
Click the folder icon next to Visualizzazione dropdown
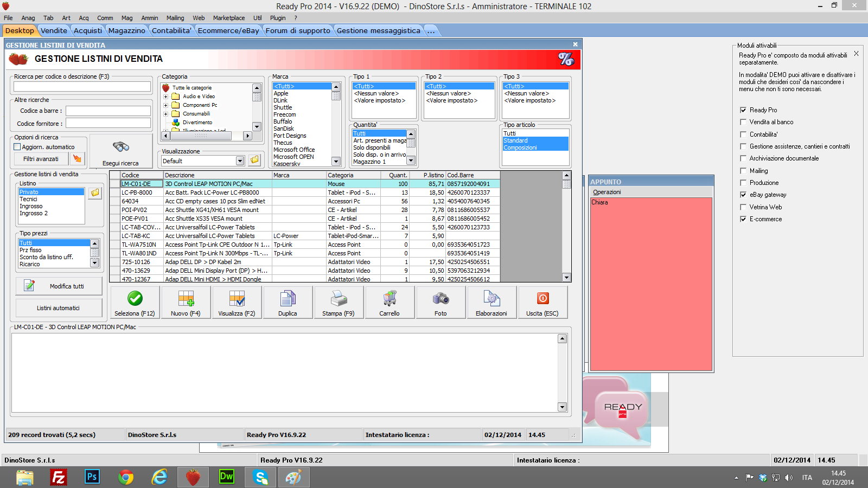pyautogui.click(x=254, y=160)
